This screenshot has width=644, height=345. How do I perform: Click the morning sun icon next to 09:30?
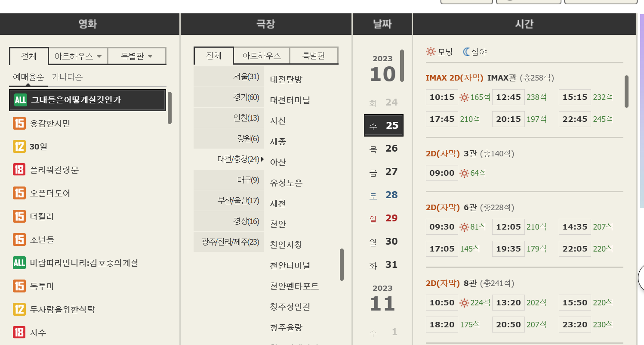[464, 227]
